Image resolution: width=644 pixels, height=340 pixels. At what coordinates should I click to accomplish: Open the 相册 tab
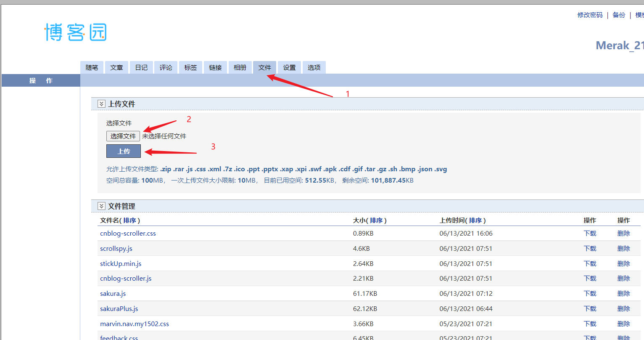(240, 67)
